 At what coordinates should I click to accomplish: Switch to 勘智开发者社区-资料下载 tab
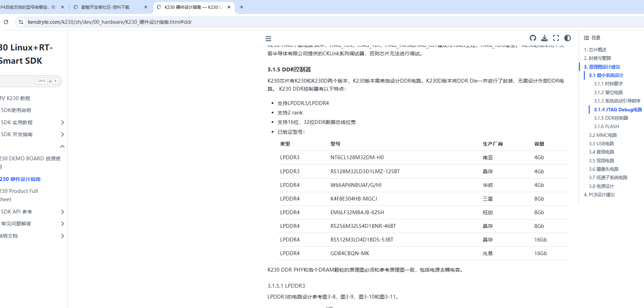pos(105,7)
